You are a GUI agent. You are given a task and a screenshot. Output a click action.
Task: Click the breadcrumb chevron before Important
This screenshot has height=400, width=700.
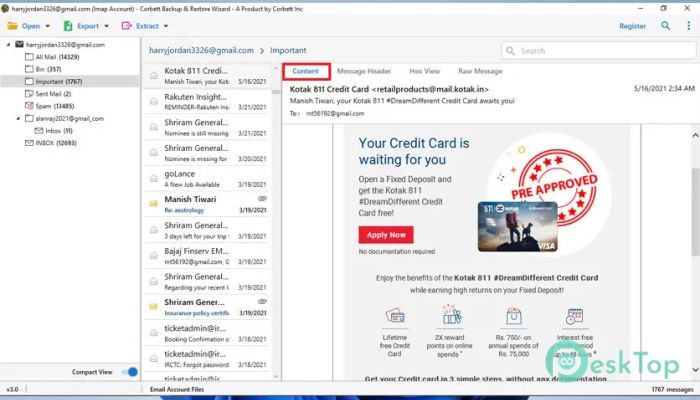[x=262, y=51]
